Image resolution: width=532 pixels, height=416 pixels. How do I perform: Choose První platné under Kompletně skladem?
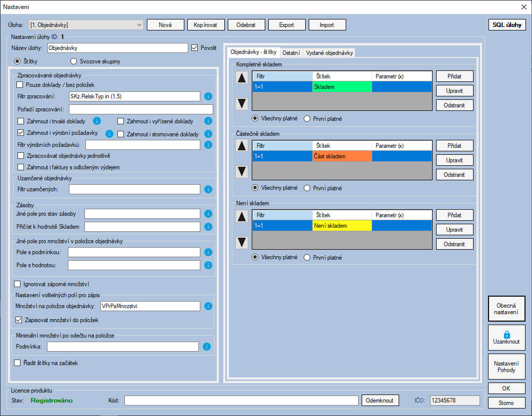coord(307,118)
